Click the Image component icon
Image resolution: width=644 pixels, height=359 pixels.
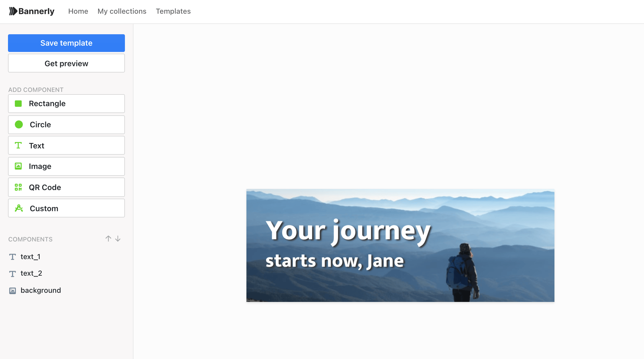[18, 166]
